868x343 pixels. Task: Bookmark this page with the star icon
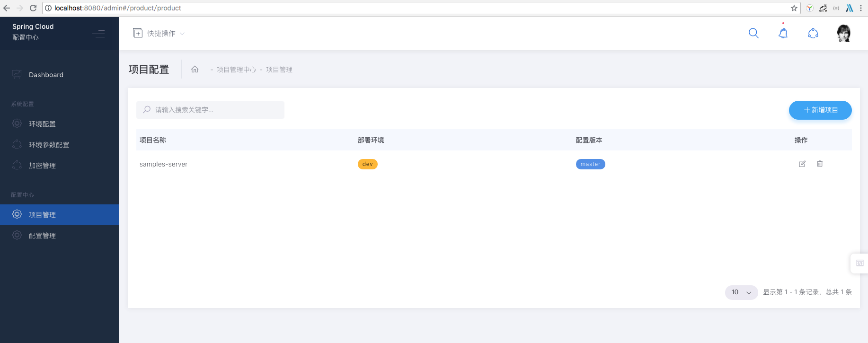pos(794,8)
